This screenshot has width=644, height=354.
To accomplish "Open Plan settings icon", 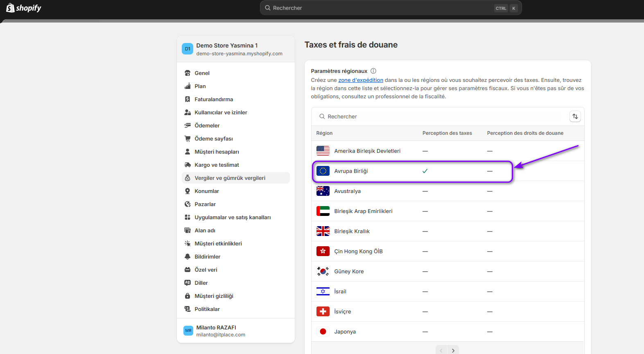I will [188, 86].
